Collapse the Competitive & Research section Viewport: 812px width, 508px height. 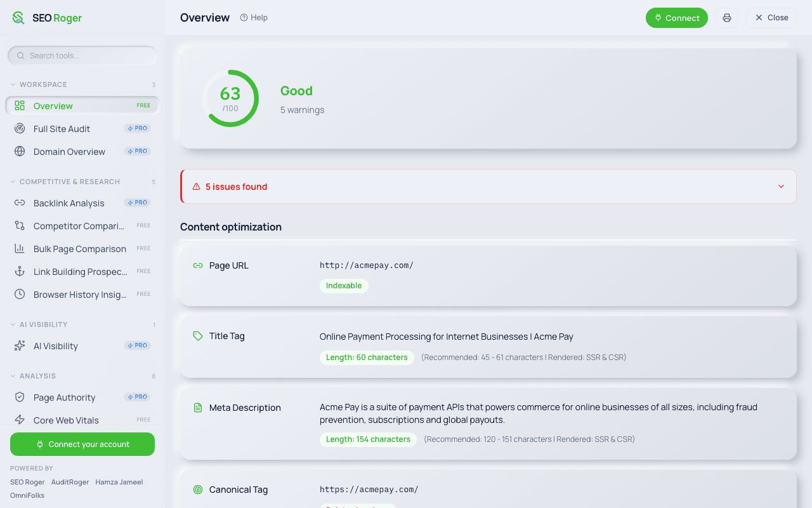(x=82, y=182)
